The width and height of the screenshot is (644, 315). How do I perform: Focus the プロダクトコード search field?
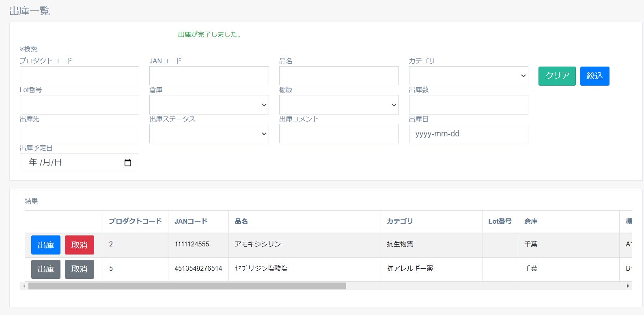coord(79,76)
